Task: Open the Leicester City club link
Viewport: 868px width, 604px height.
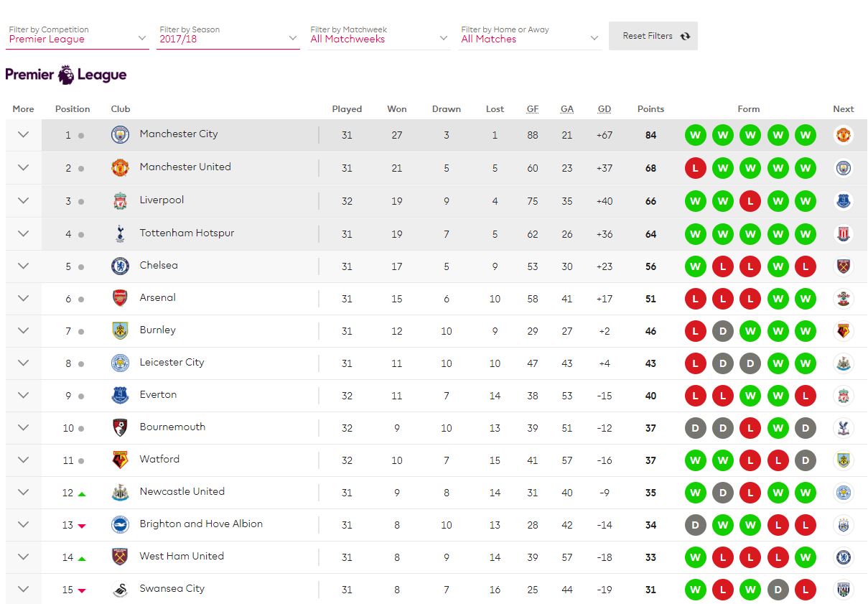Action: 172,362
